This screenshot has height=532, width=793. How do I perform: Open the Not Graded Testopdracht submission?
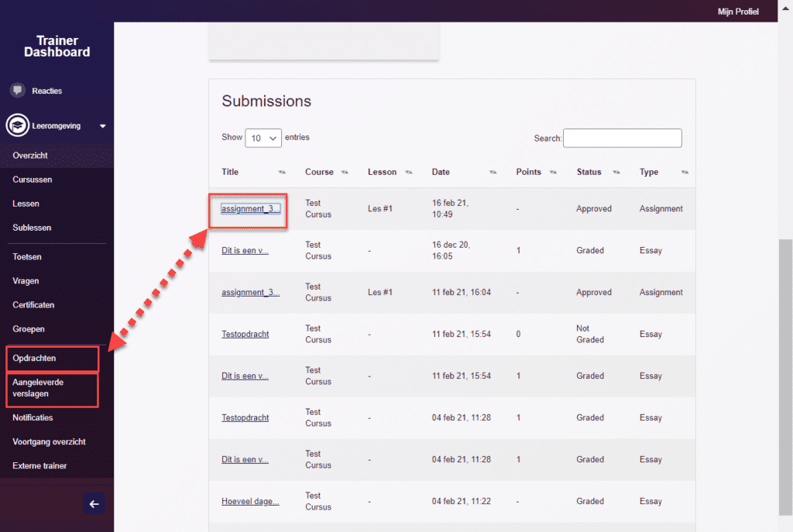click(x=245, y=335)
